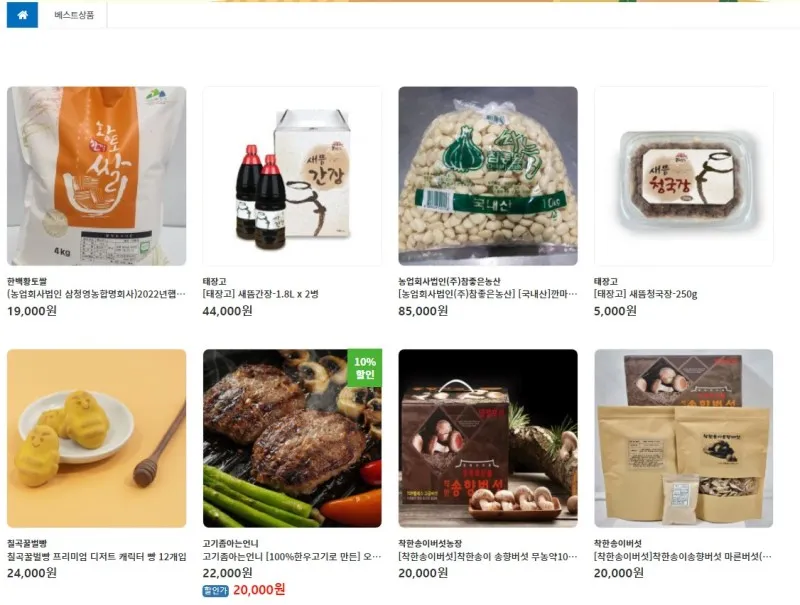View the 송향버섯 mushroom box image
The height and width of the screenshot is (605, 800).
(x=488, y=438)
